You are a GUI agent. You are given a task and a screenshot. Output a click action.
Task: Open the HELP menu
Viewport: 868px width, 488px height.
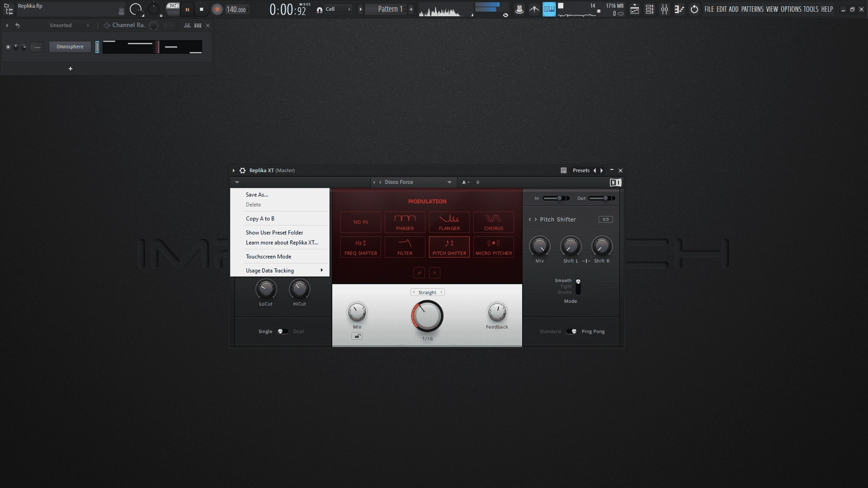827,9
